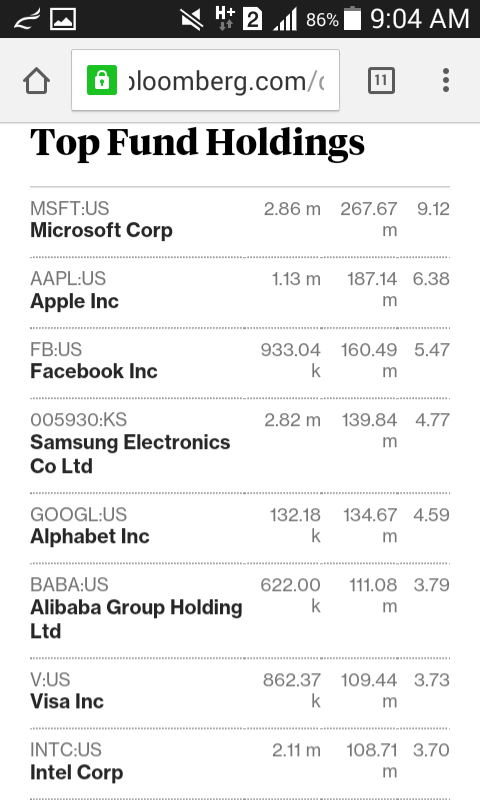Open the tab switcher showing 11

click(x=381, y=81)
